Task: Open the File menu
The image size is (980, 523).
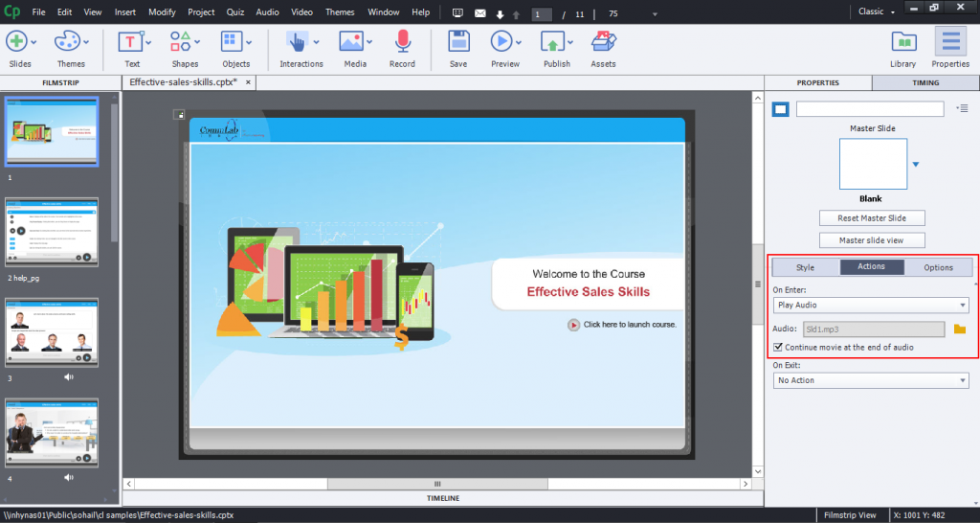Action: [x=38, y=11]
